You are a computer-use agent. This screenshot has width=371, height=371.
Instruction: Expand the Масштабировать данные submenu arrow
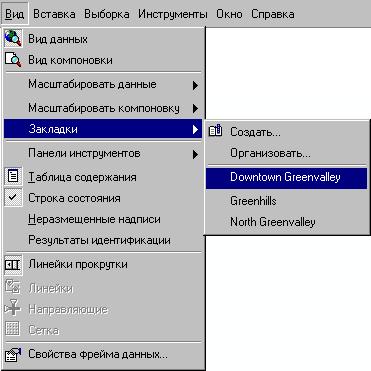195,85
